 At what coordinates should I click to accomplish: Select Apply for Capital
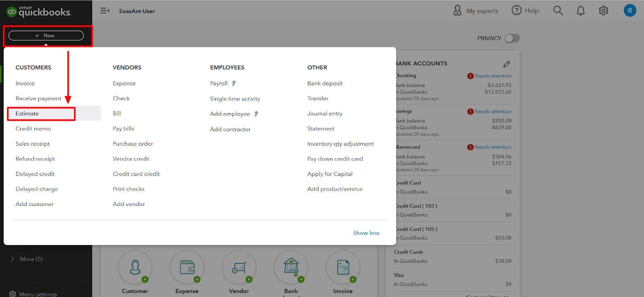tap(330, 174)
